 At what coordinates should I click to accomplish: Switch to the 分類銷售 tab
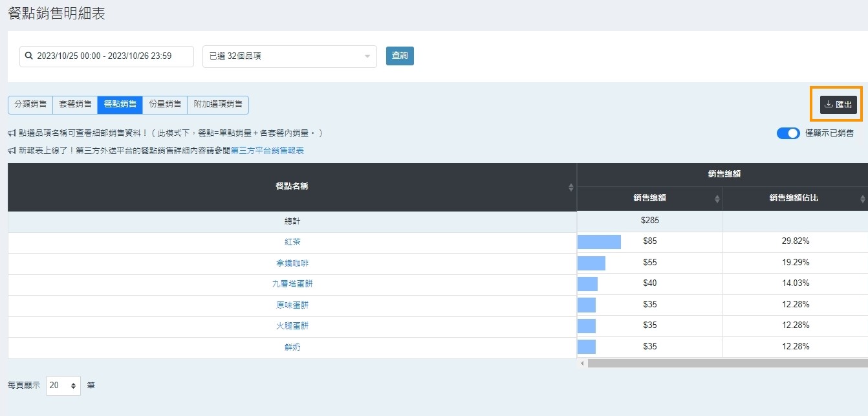[x=30, y=104]
